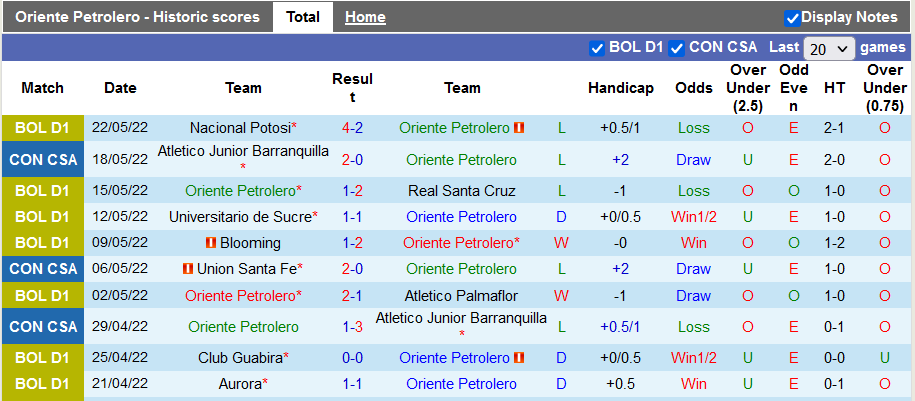Toggle the Display Notes checkbox
The height and width of the screenshot is (401, 915).
[x=792, y=17]
